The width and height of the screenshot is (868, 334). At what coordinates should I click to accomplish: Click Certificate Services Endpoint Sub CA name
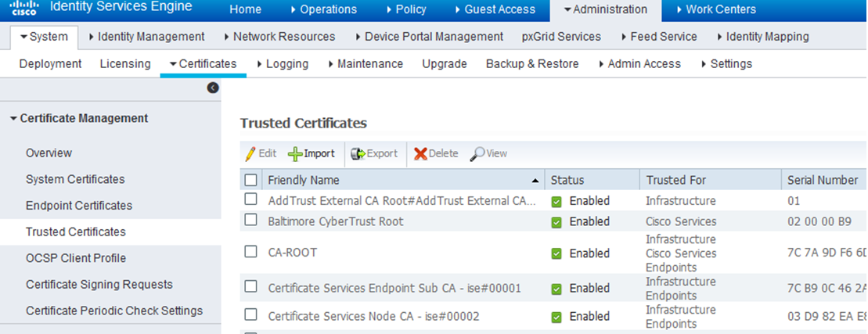(x=394, y=289)
